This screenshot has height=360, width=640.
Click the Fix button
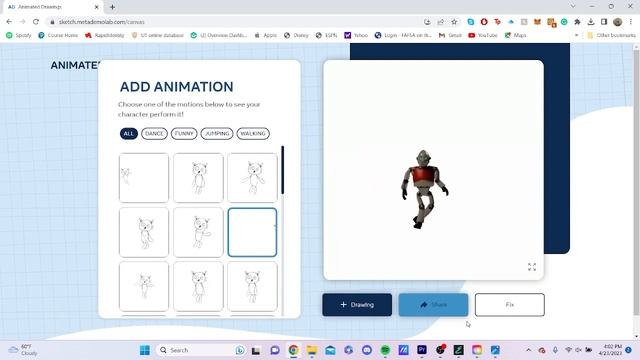coord(509,304)
